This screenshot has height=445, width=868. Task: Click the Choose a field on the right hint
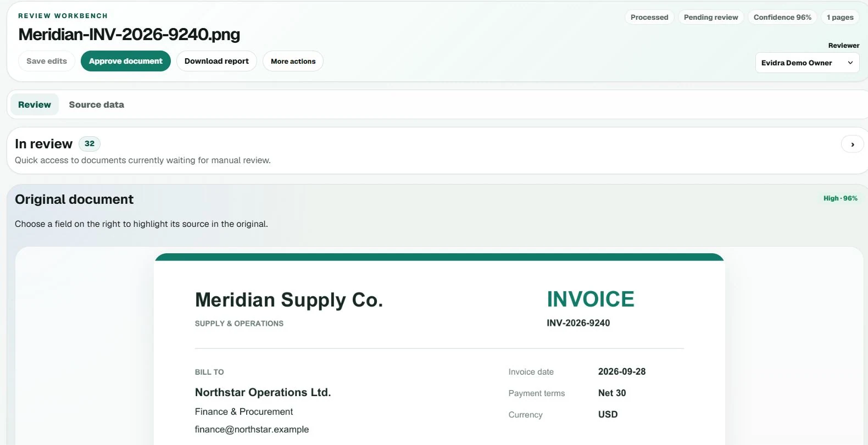141,224
